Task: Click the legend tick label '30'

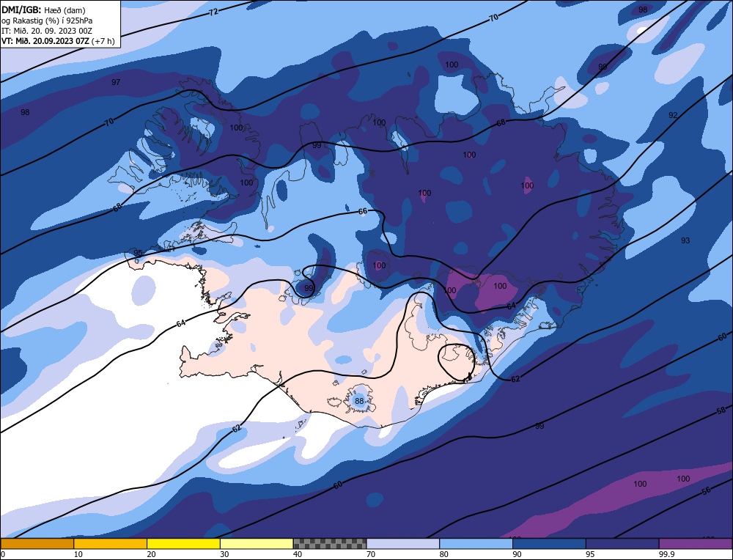Action: 224,554
